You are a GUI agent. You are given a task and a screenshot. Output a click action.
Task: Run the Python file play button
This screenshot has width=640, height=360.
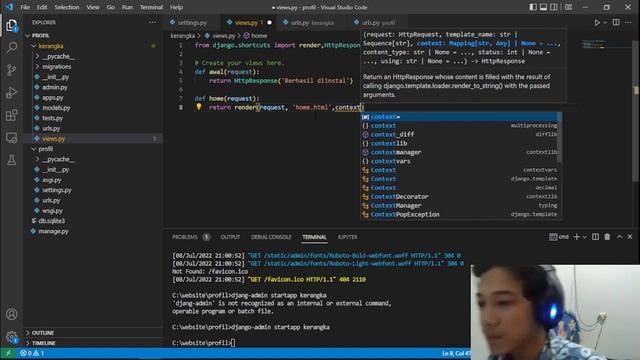tap(597, 22)
